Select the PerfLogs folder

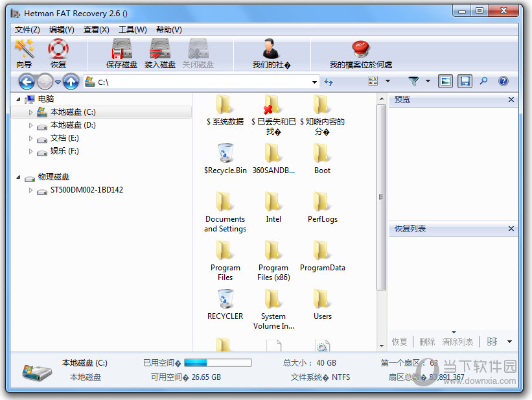click(322, 207)
